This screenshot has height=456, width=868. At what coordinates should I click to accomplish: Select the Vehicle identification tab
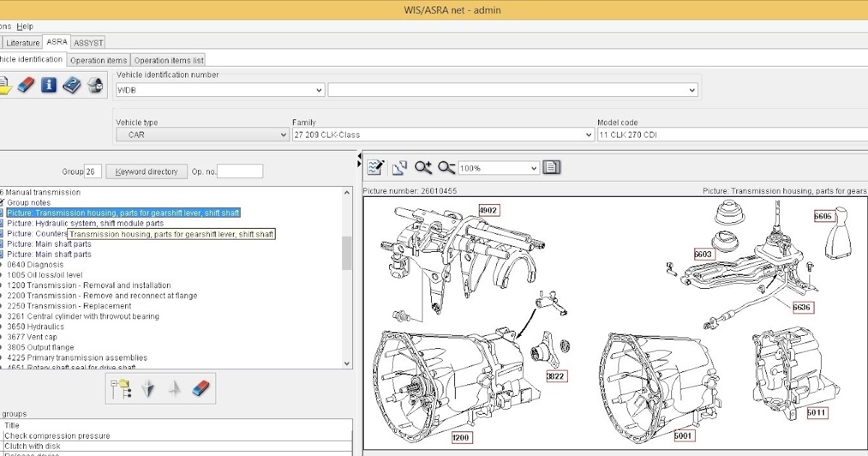tap(32, 59)
